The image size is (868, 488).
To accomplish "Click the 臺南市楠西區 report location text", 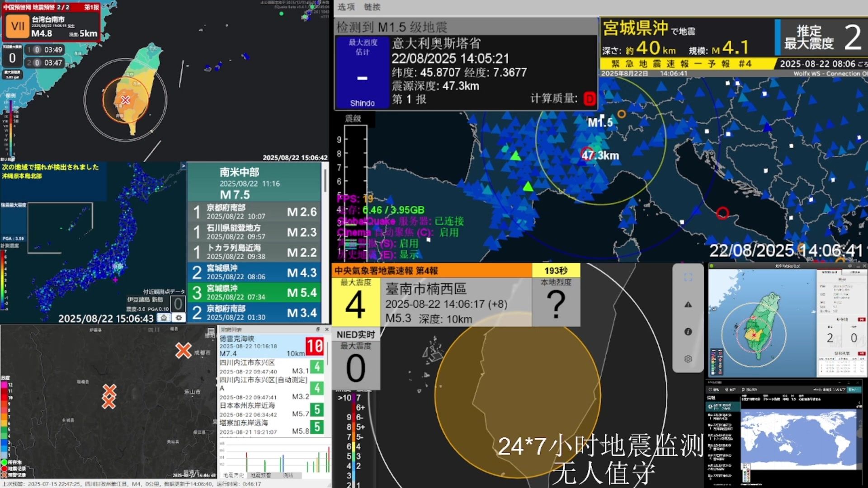I will click(x=426, y=289).
